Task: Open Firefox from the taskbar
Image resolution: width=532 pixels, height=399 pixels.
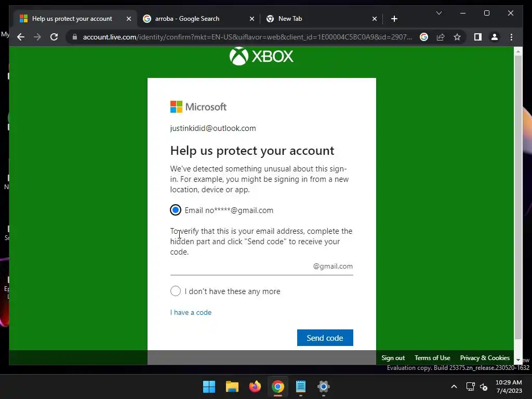Action: coord(255,387)
